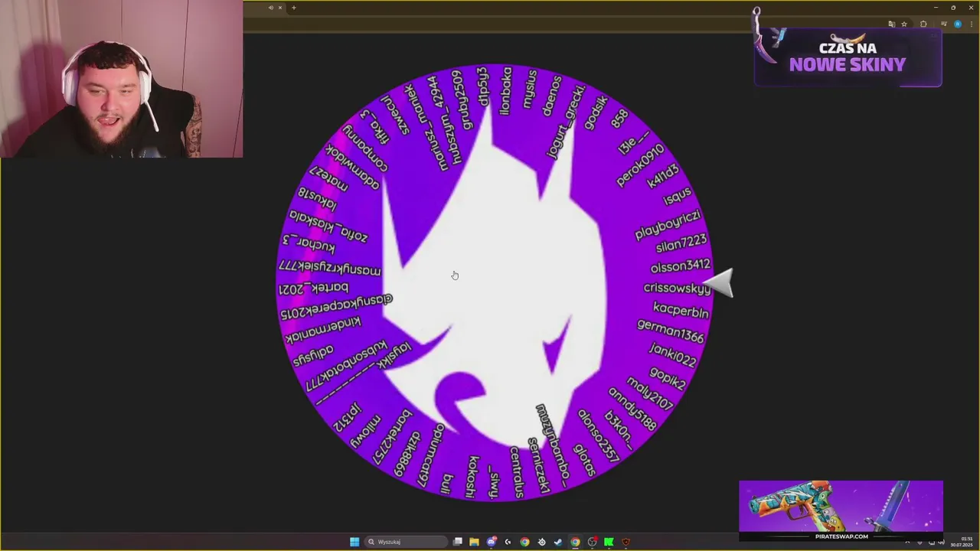Close the current browser tab
Viewport: 980px width, 551px height.
click(x=280, y=8)
